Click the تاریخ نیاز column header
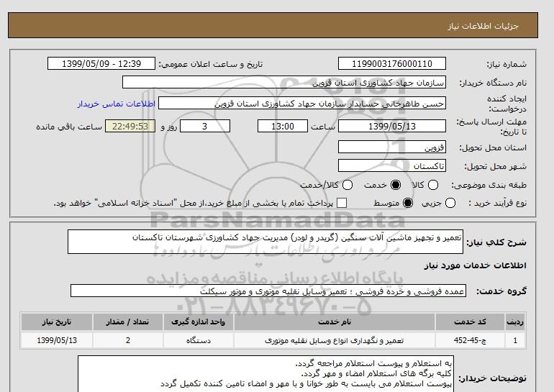 tap(57, 322)
